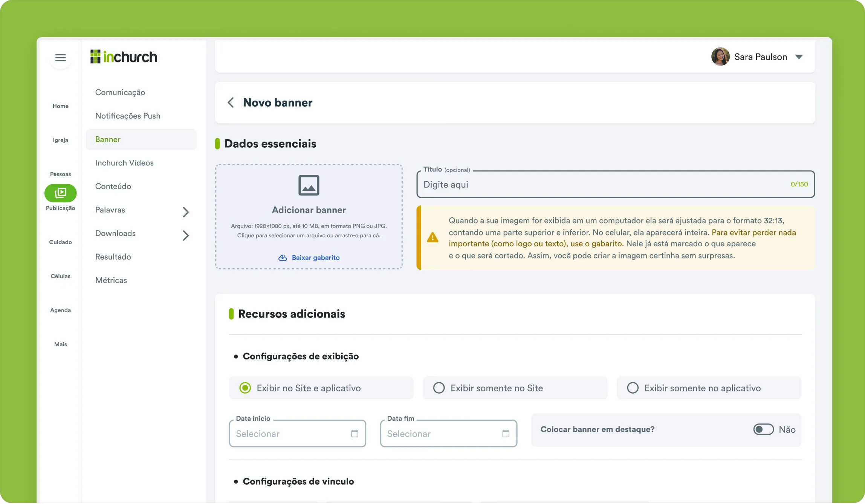
Task: Click the cloud download icon beside Baixar gabarito
Action: click(x=283, y=258)
